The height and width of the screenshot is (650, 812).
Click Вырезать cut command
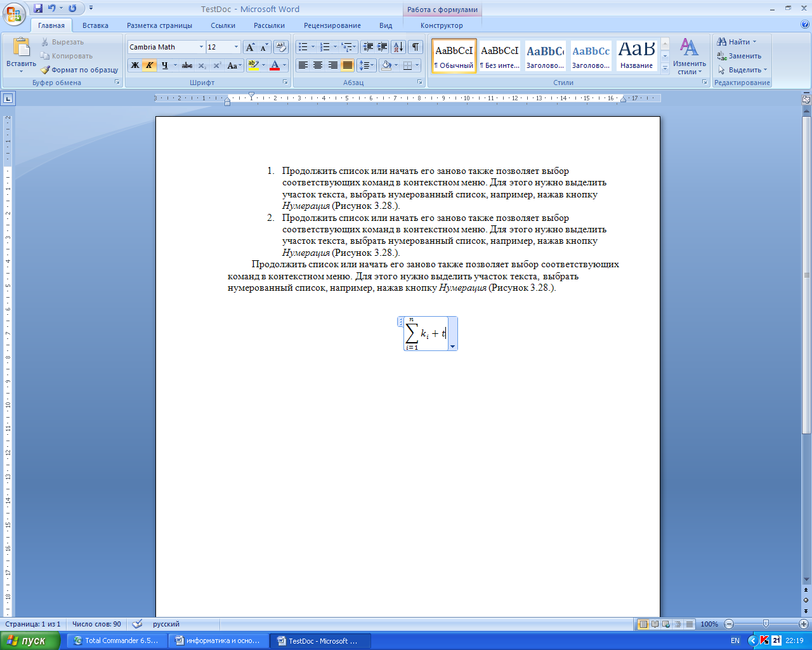62,42
